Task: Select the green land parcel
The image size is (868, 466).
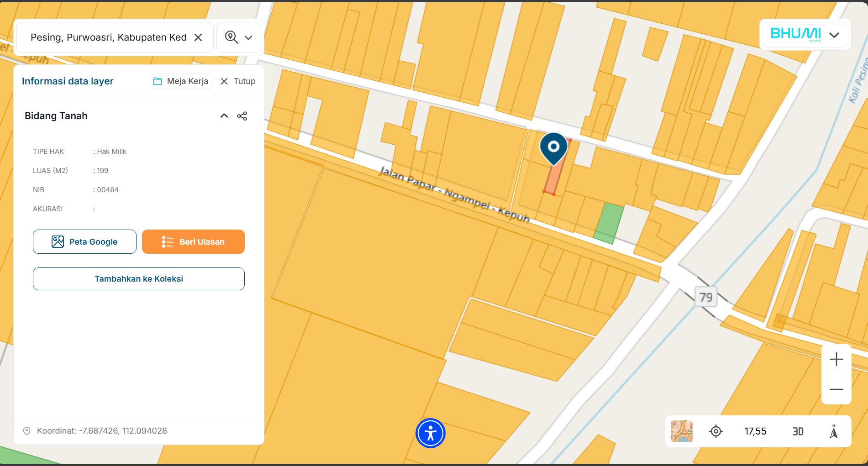Action: pyautogui.click(x=609, y=223)
